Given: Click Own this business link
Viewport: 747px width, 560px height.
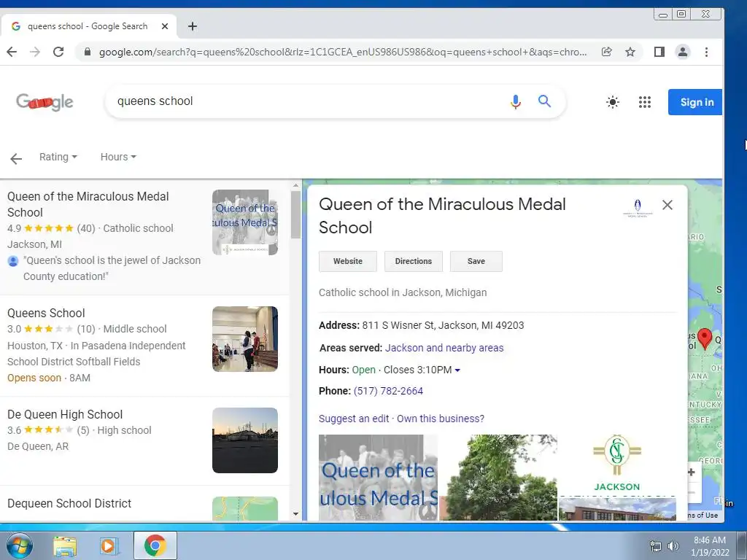Looking at the screenshot, I should 441,419.
